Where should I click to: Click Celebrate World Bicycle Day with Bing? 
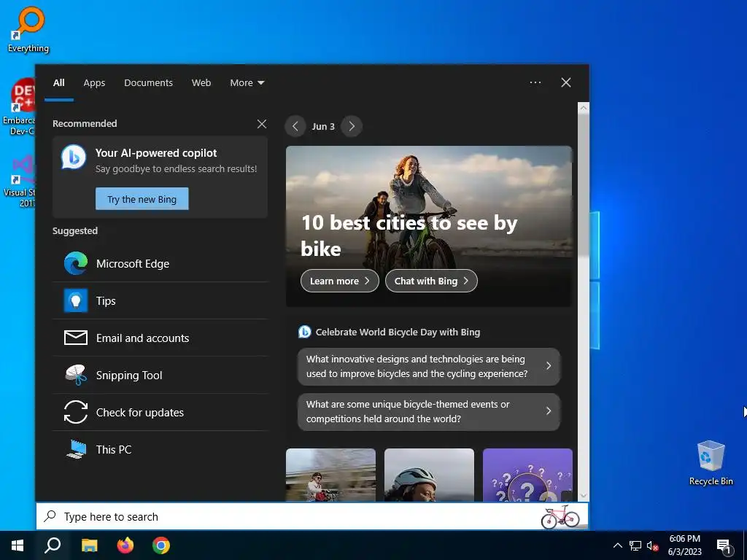398,332
